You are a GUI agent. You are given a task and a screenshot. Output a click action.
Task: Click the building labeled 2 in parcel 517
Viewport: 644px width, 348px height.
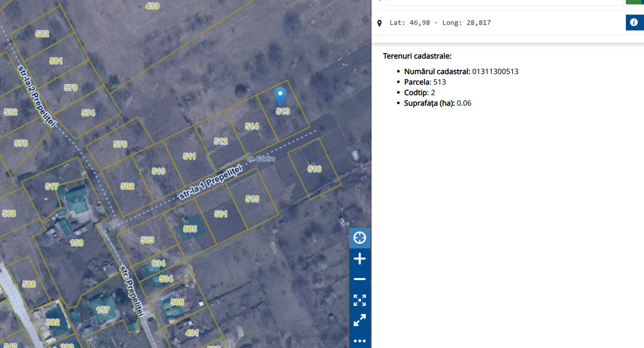[76, 200]
